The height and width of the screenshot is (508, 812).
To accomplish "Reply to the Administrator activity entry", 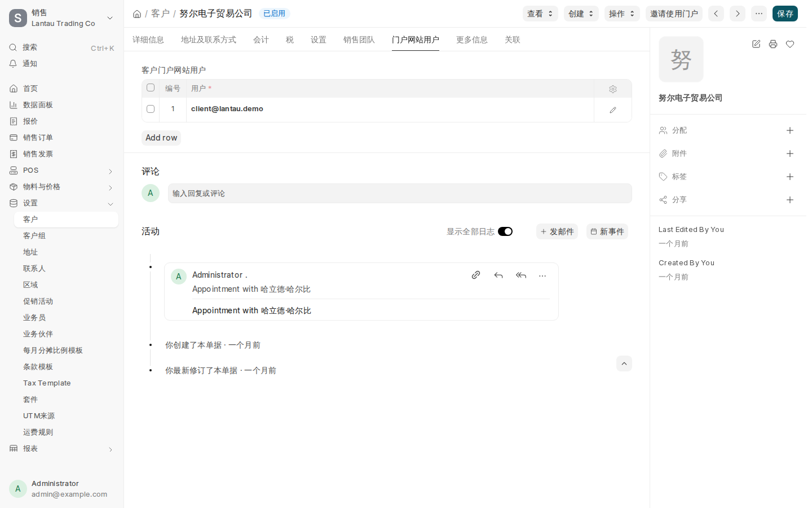I will point(498,275).
